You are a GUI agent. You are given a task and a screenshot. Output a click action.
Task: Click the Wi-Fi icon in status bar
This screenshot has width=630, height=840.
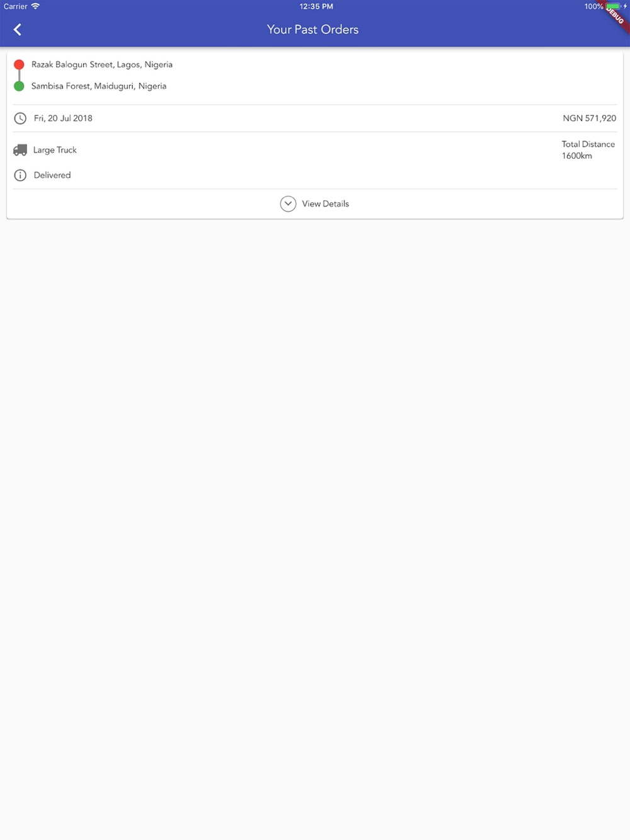point(35,6)
